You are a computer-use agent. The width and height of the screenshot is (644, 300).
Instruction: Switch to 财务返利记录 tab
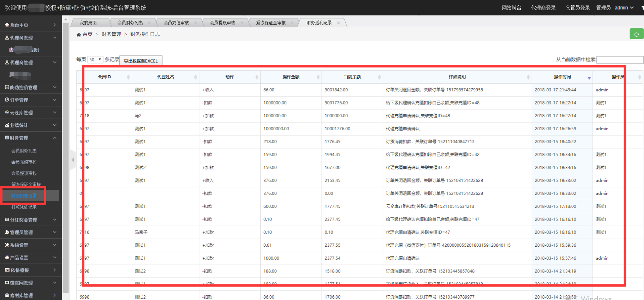[x=319, y=23]
